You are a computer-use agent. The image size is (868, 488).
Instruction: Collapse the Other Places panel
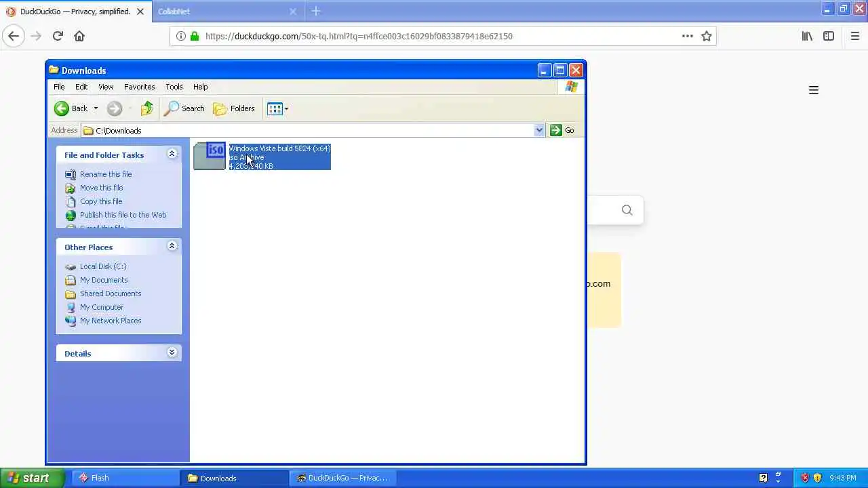(x=172, y=246)
